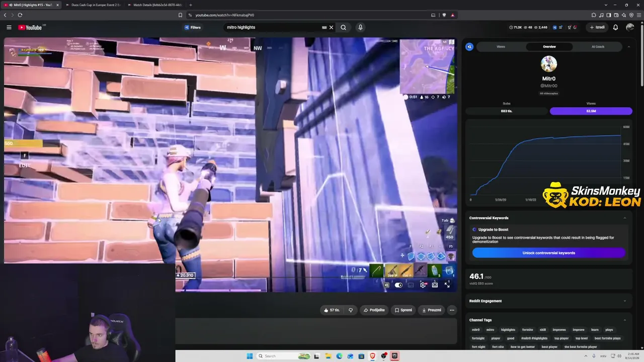The height and width of the screenshot is (362, 644).
Task: Open Microsoft Edge from the taskbar
Action: 339,356
